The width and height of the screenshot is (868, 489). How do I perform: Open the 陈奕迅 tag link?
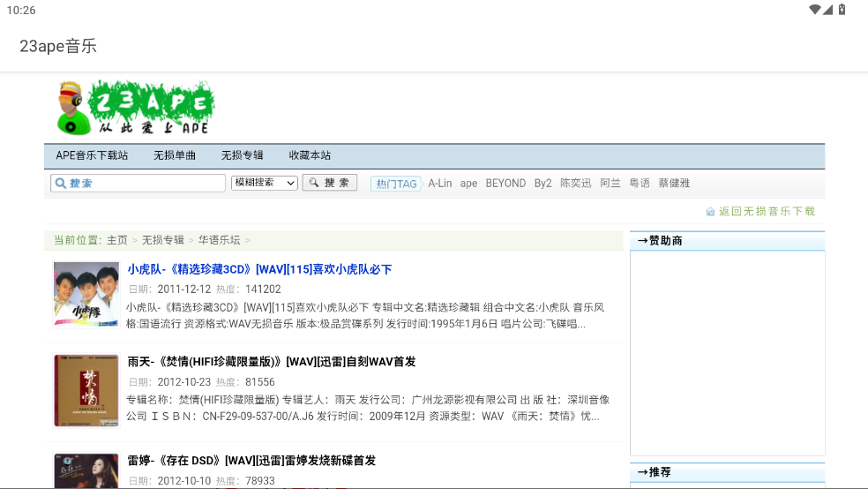tap(576, 184)
